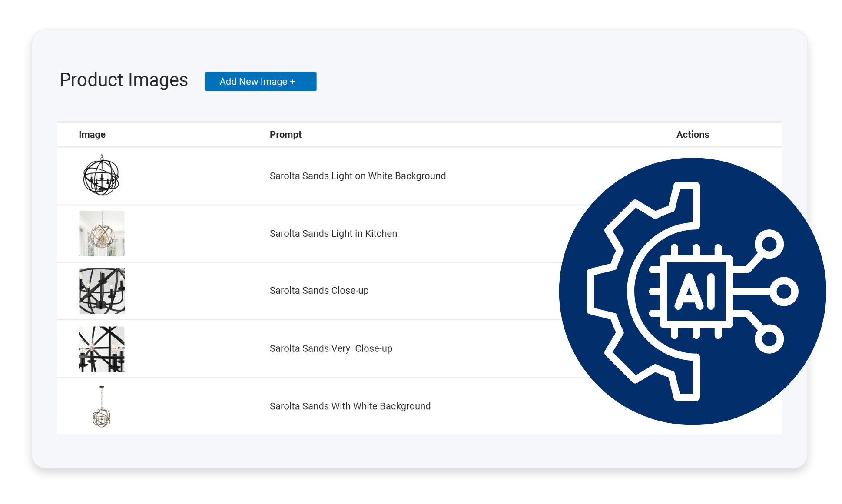Open the kitchen chandelier thumbnail

click(102, 234)
